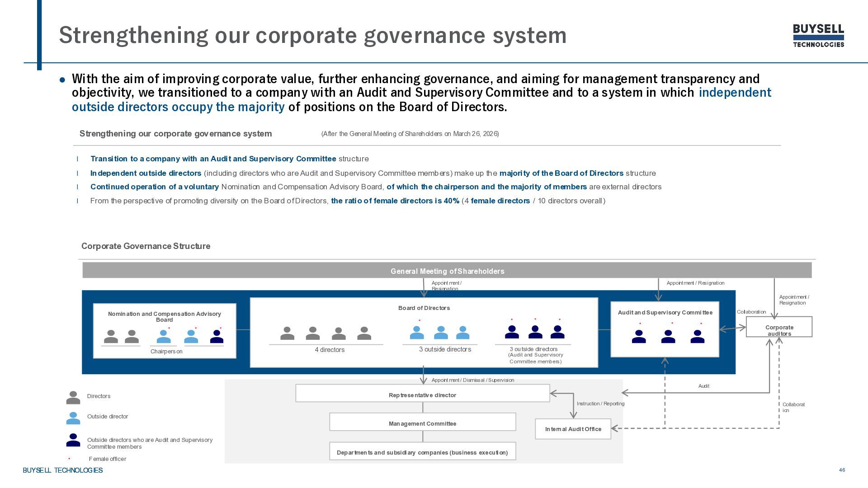Click the Departments and subsidiary companies box
The width and height of the screenshot is (868, 488).
pyautogui.click(x=422, y=452)
